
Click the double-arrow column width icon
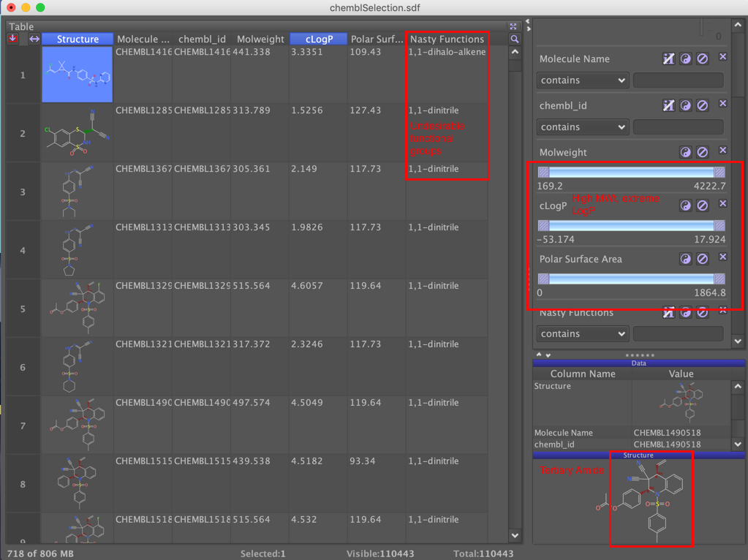[34, 39]
